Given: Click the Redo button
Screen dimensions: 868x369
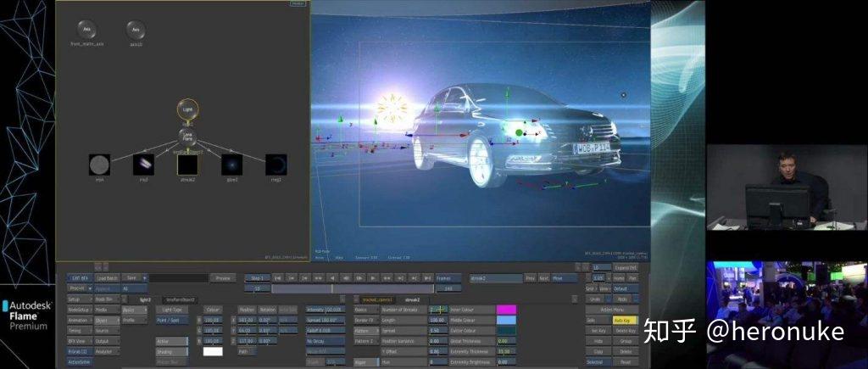Looking at the screenshot, I should (x=622, y=299).
